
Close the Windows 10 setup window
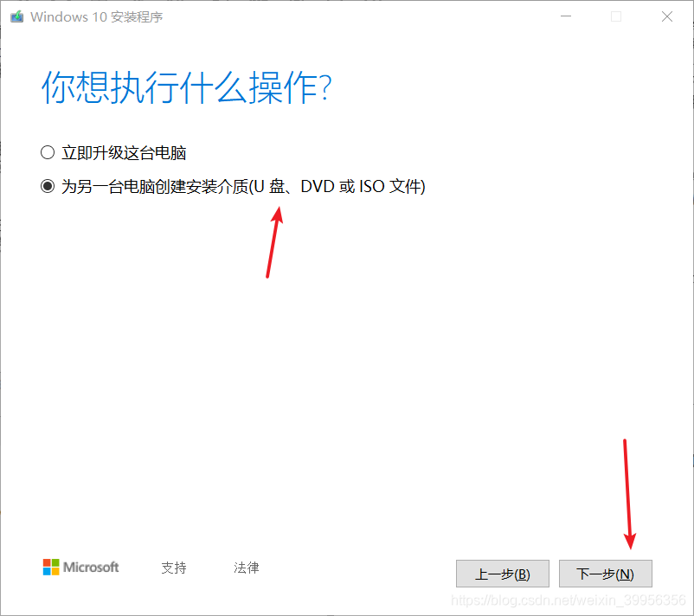click(x=667, y=16)
